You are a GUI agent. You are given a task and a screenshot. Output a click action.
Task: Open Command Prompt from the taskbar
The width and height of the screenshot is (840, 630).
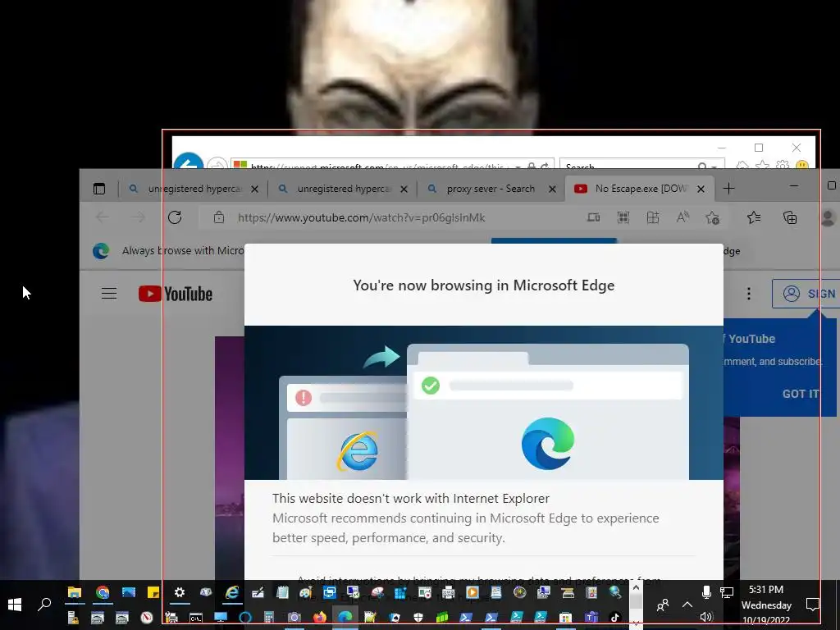(x=196, y=618)
